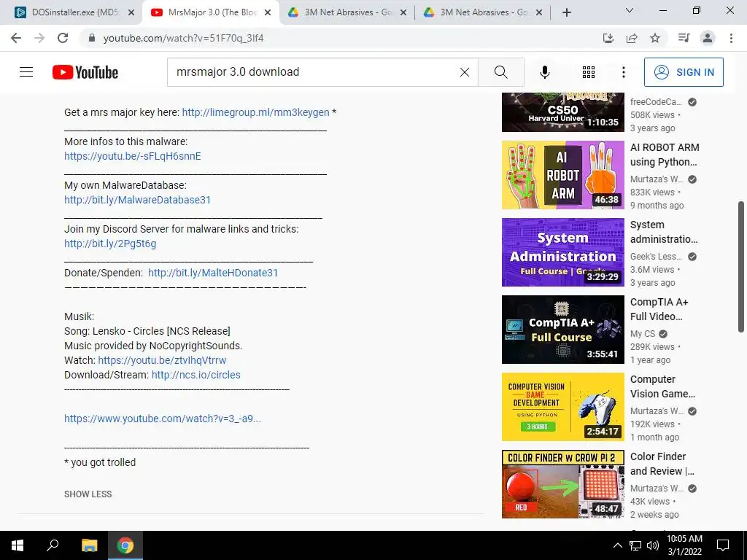This screenshot has width=747, height=560.
Task: Open Color Finder w Crow Pi 2 thumbnail
Action: click(x=562, y=484)
